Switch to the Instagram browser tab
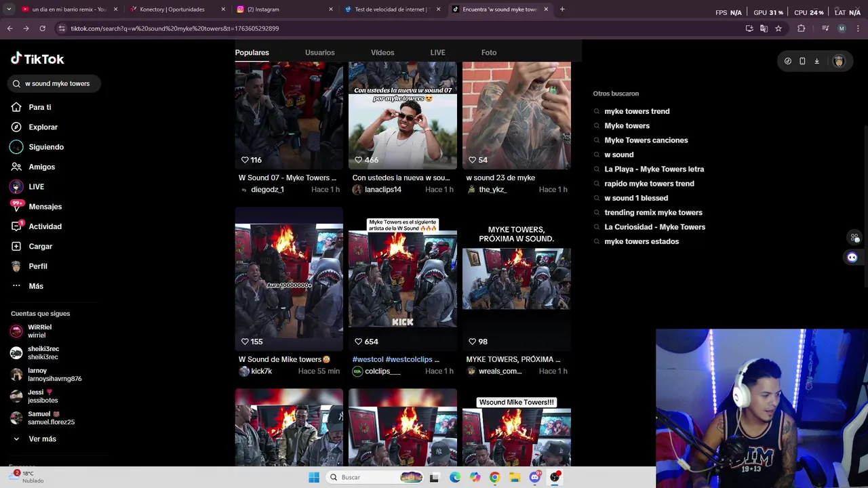The width and height of the screenshot is (868, 488). [x=284, y=9]
